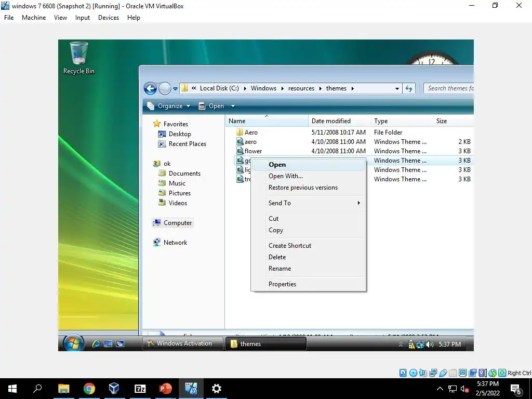Click VirtualBox hard disk activity indicator

(403, 373)
